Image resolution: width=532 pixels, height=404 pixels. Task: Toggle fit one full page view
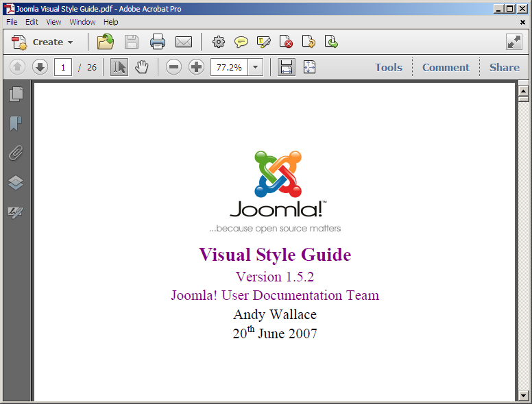click(309, 67)
